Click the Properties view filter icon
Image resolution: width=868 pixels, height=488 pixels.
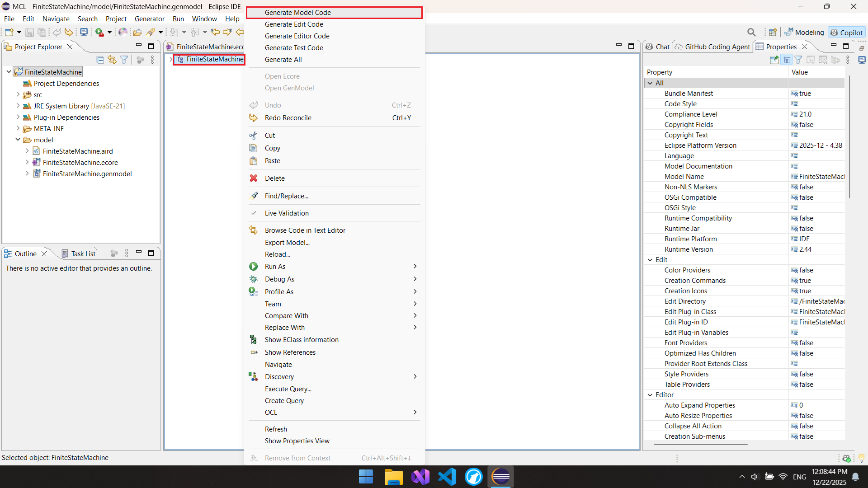tap(798, 60)
